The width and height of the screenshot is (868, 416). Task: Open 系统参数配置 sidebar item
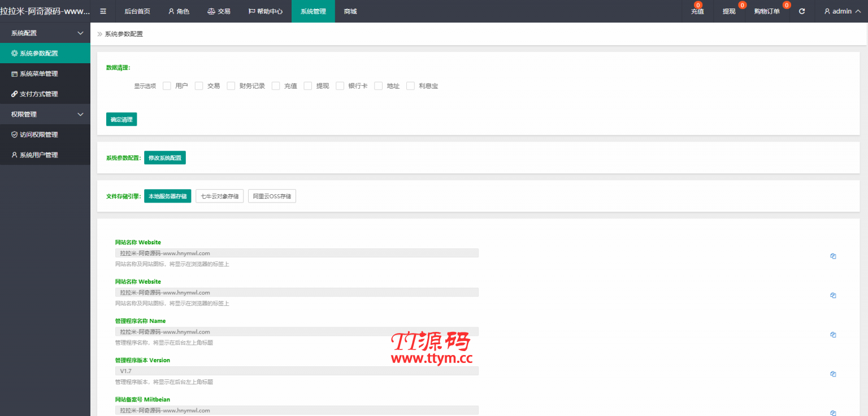[x=45, y=54]
